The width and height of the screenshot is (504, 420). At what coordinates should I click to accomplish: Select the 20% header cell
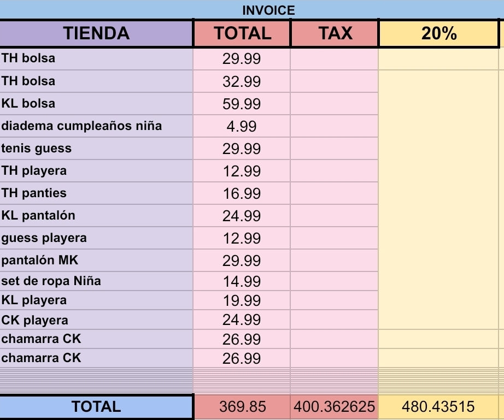coord(438,33)
